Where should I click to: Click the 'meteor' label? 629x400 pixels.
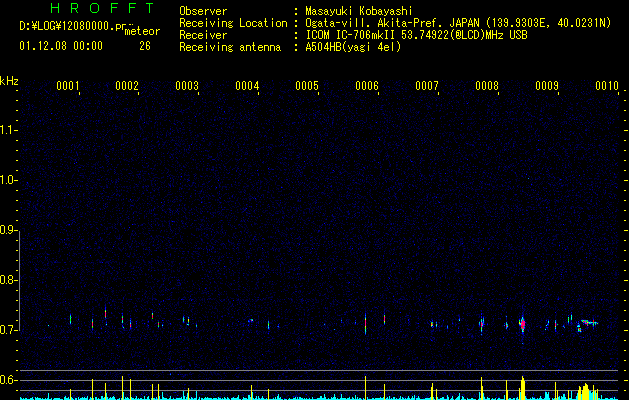point(142,31)
